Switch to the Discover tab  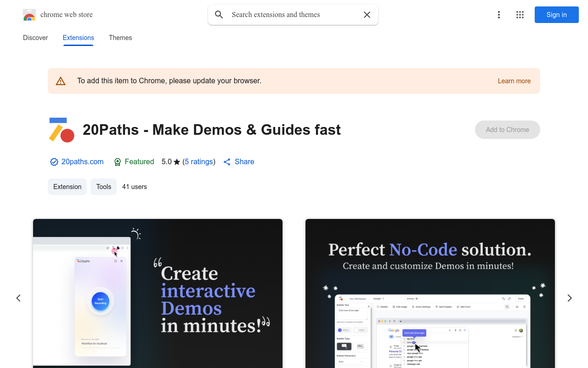35,38
